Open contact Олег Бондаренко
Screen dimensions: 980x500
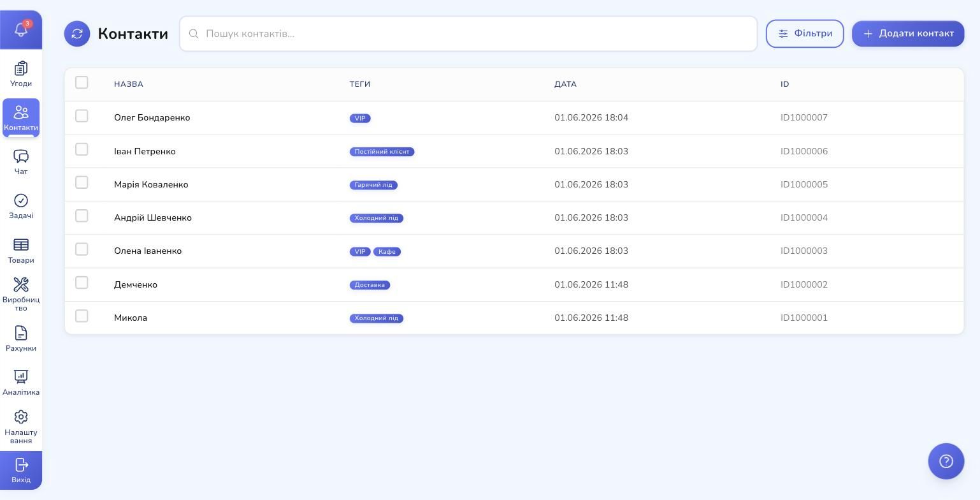click(x=152, y=118)
